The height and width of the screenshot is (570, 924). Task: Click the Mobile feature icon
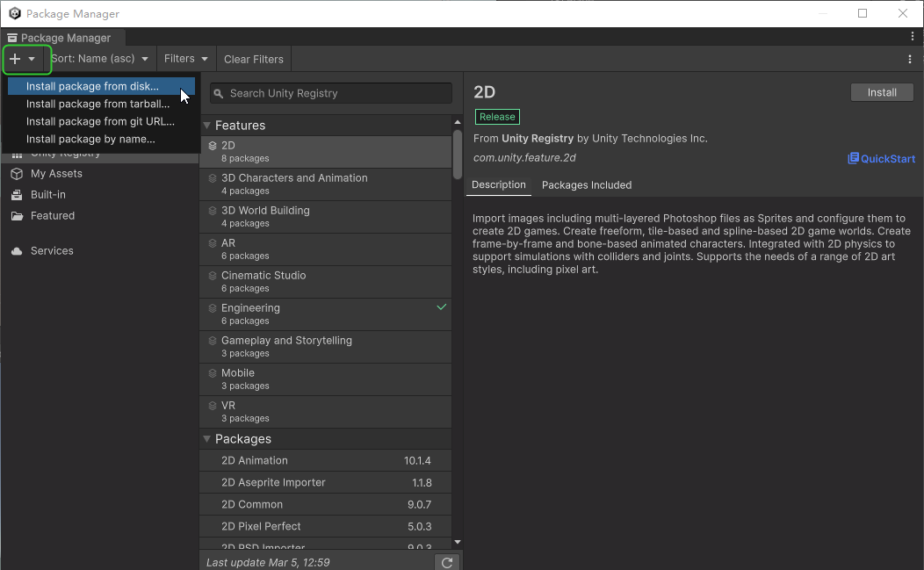coord(213,372)
